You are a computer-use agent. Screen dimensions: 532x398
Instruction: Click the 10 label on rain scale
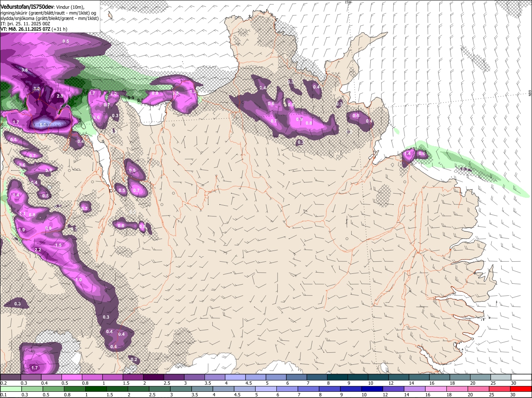point(364,395)
